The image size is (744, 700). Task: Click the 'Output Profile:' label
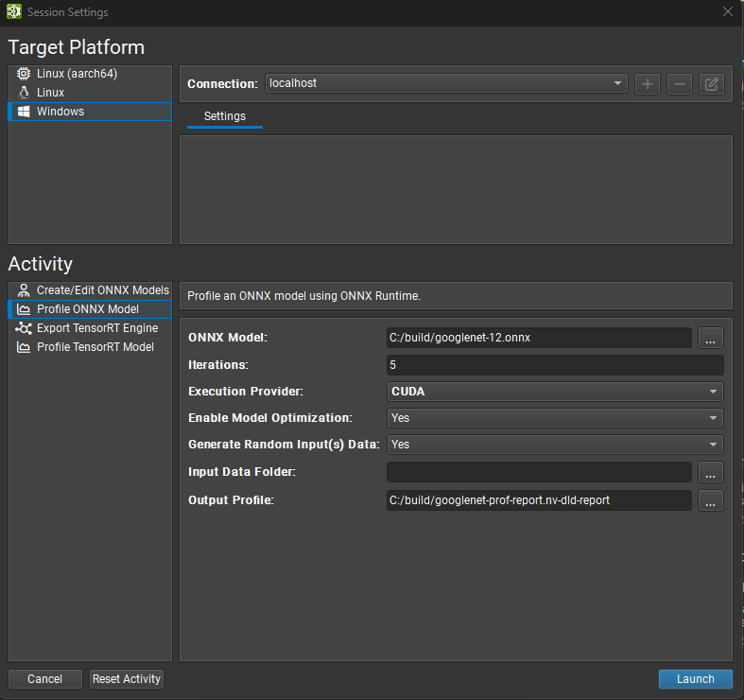tap(231, 500)
